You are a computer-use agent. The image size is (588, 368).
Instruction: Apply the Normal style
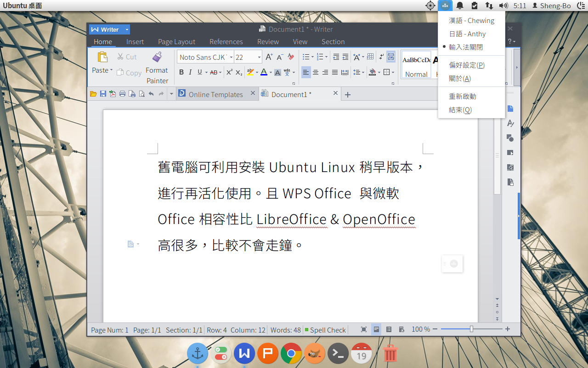point(416,65)
